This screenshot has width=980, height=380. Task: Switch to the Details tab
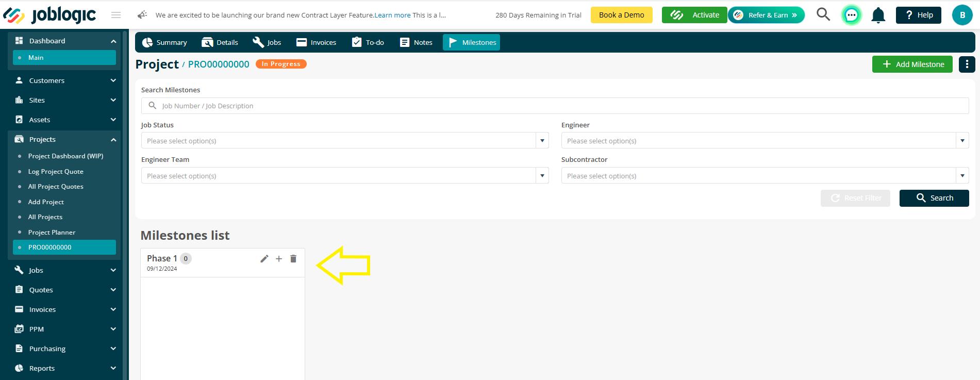220,42
